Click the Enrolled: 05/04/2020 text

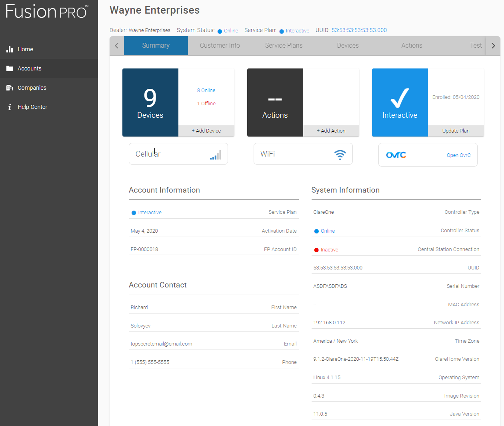click(456, 97)
